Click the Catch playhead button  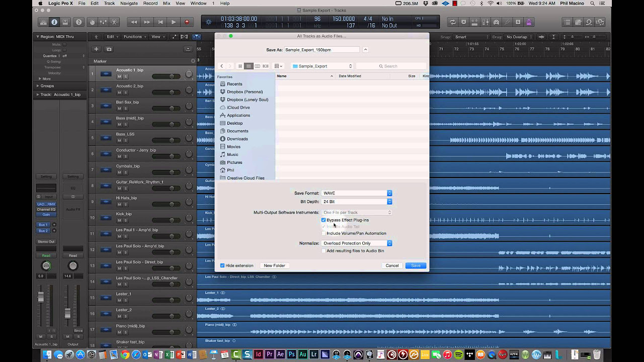(x=197, y=37)
